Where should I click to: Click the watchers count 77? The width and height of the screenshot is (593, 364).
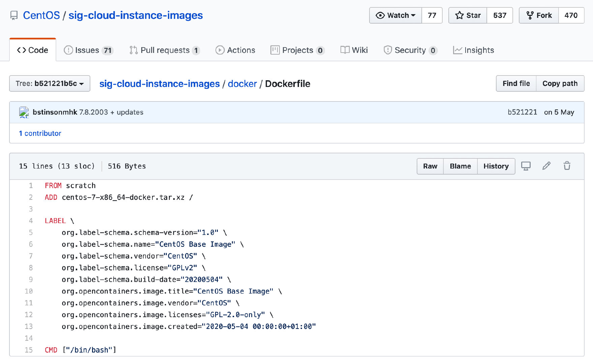tap(432, 16)
